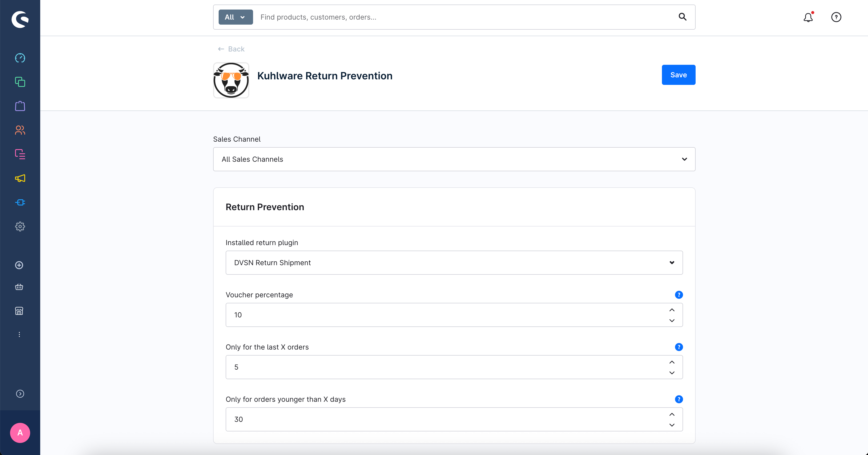The height and width of the screenshot is (455, 868).
Task: Decrease the last X orders value
Action: pyautogui.click(x=671, y=373)
